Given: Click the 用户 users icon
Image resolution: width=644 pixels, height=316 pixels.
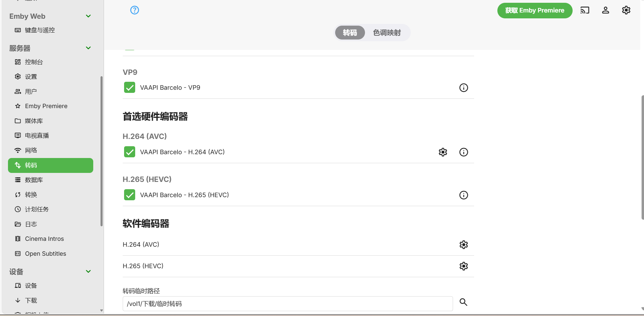Looking at the screenshot, I should 18,91.
